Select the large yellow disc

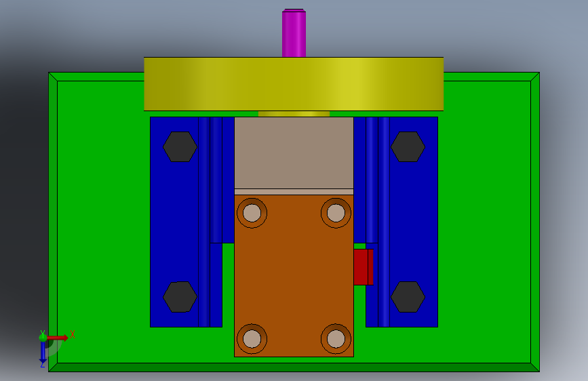pyautogui.click(x=294, y=84)
